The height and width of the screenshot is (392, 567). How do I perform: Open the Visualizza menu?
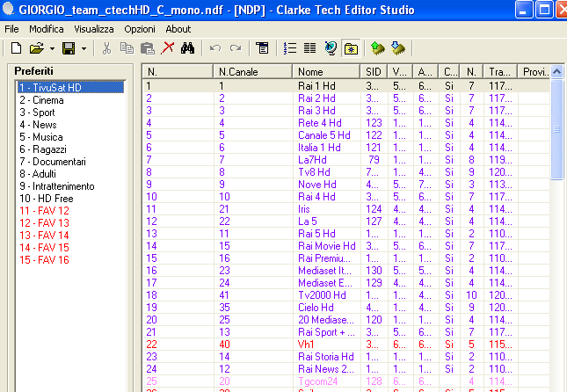[x=94, y=29]
